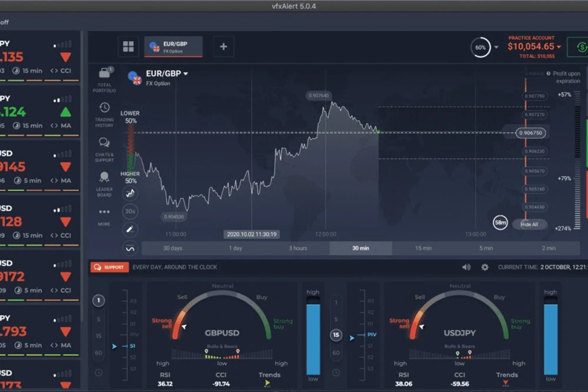
Task: Click the 0.906750 current price label
Action: coord(531,133)
